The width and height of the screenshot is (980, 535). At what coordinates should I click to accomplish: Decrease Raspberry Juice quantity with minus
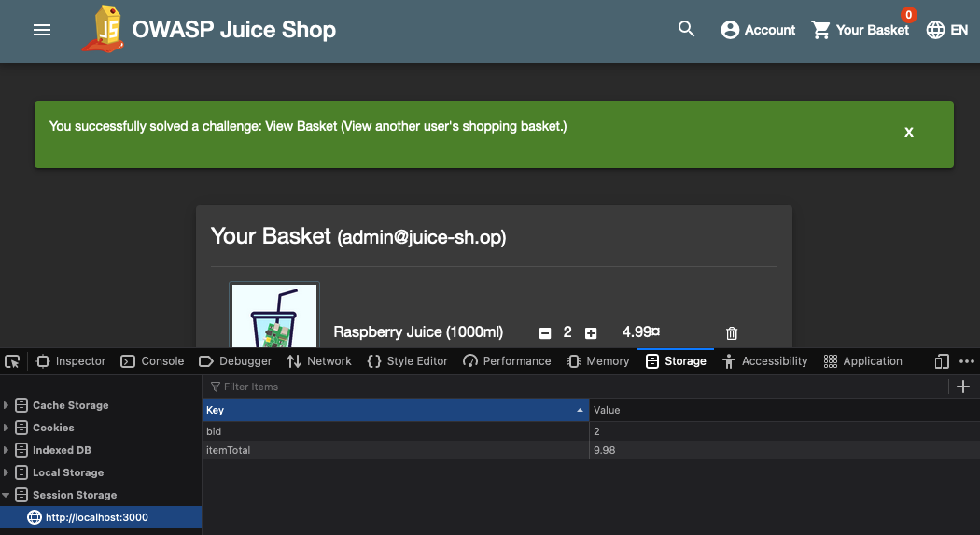(x=545, y=333)
